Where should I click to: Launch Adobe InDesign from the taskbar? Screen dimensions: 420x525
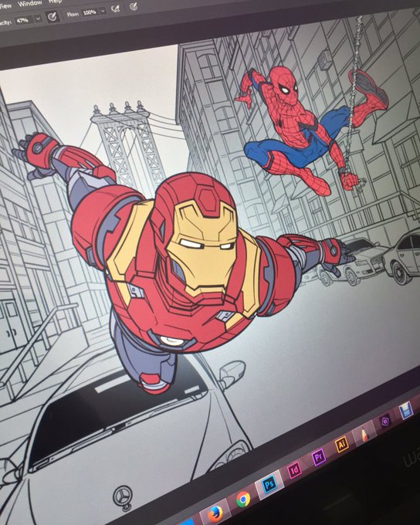coord(294,470)
